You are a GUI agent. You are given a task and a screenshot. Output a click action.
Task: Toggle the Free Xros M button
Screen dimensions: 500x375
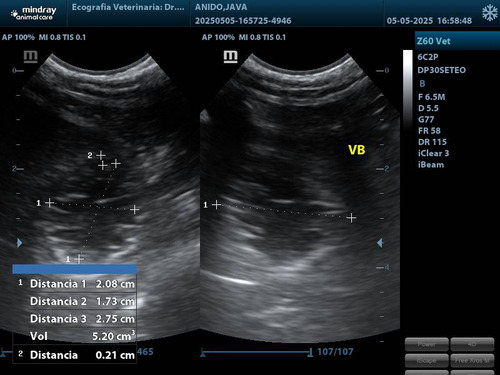click(472, 361)
